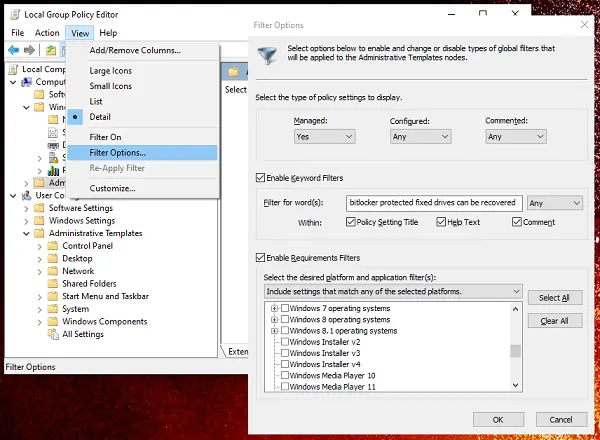This screenshot has width=600, height=440.
Task: Open the Commented dropdown
Action: pyautogui.click(x=516, y=137)
